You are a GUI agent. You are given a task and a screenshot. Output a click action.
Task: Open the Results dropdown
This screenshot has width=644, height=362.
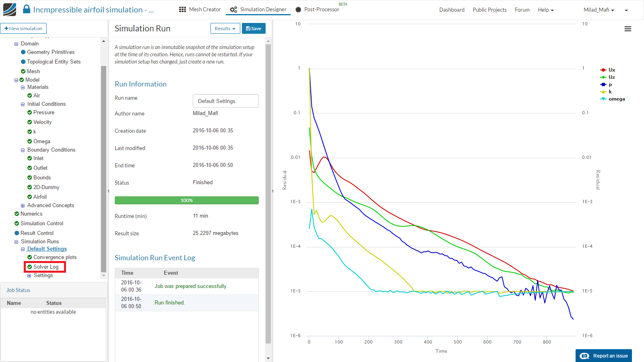point(225,29)
